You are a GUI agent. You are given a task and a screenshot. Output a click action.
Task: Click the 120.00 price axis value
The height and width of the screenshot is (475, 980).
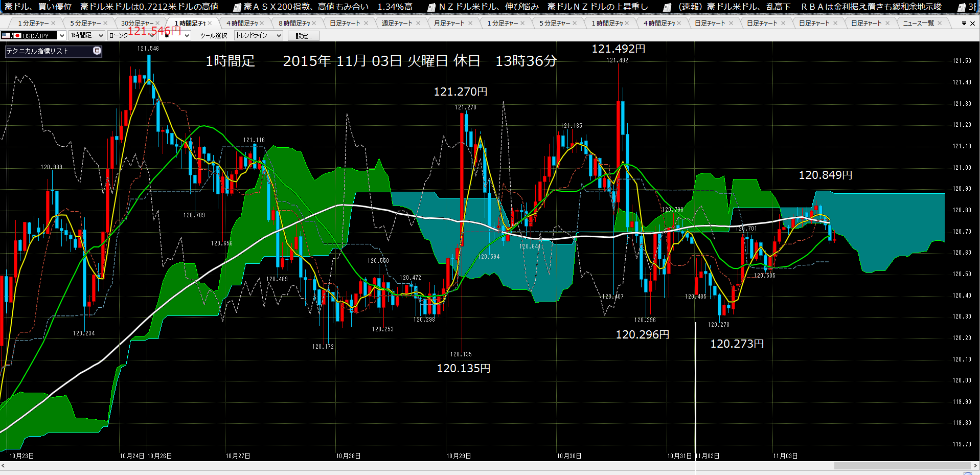962,380
